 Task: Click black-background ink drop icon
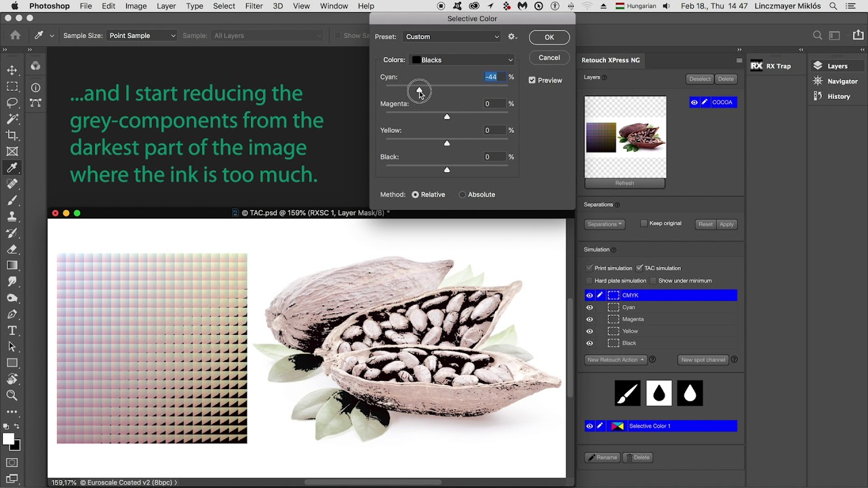690,394
